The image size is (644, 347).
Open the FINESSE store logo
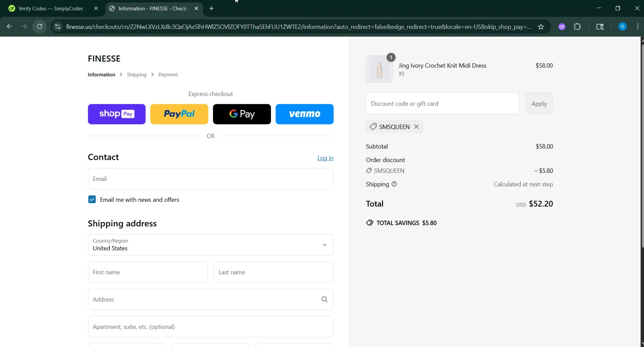(x=104, y=58)
